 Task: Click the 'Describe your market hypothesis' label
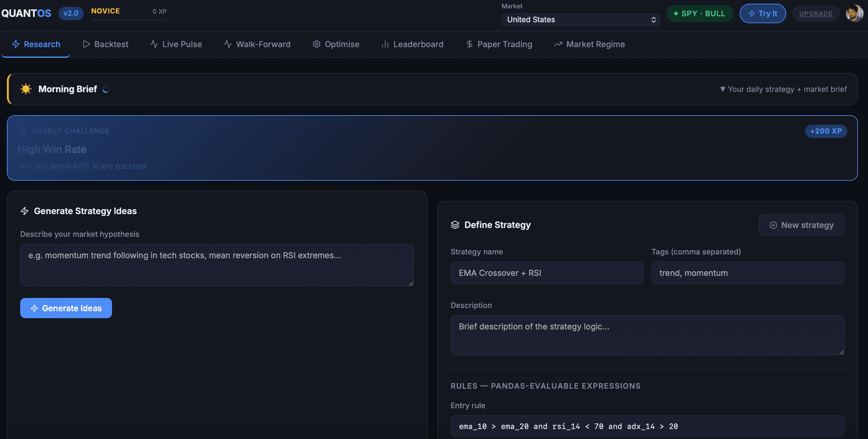[x=80, y=234]
